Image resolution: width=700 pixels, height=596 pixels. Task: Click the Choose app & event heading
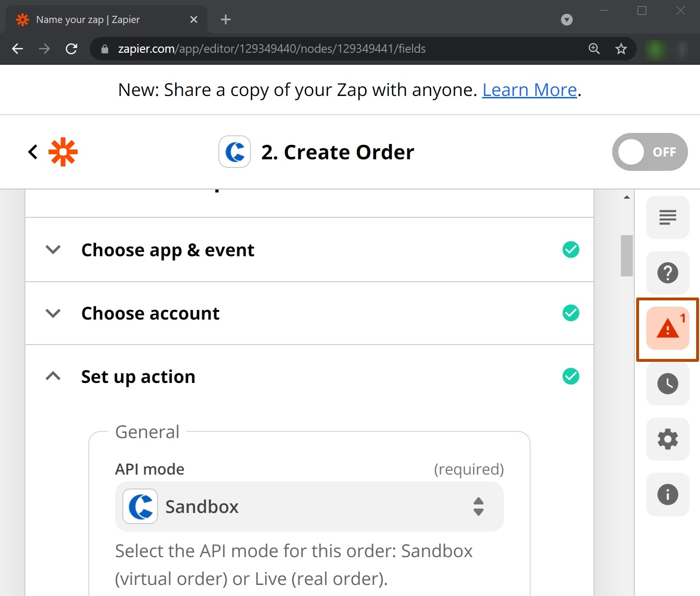pos(168,250)
